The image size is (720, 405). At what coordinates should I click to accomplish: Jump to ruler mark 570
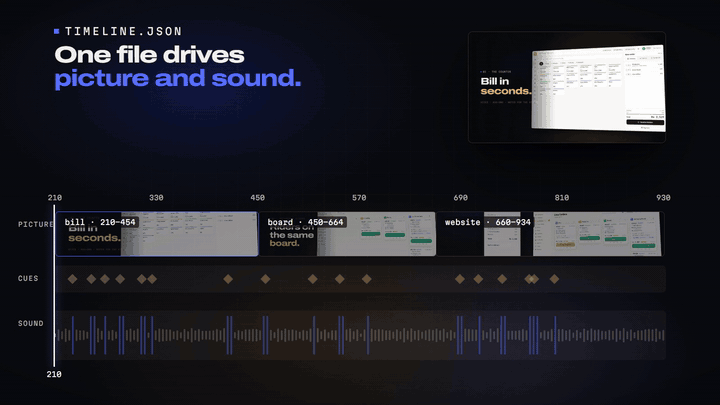pyautogui.click(x=359, y=197)
